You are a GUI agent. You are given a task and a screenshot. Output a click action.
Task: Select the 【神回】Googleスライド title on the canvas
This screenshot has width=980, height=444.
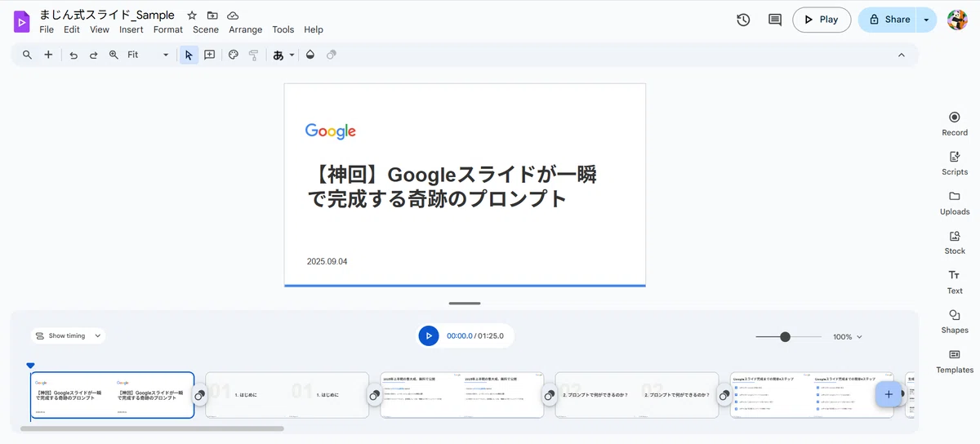coord(452,186)
